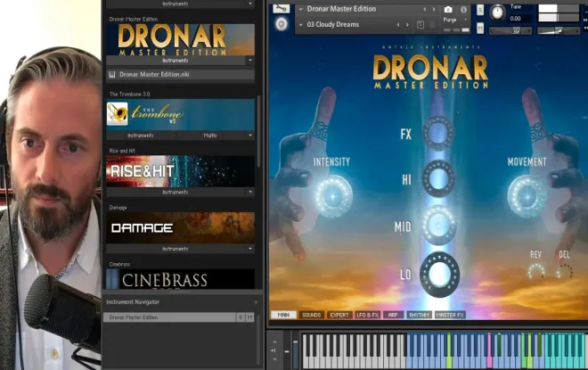This screenshot has width=588, height=370.
Task: Click The Trombone v3 library icon
Action: [118, 114]
